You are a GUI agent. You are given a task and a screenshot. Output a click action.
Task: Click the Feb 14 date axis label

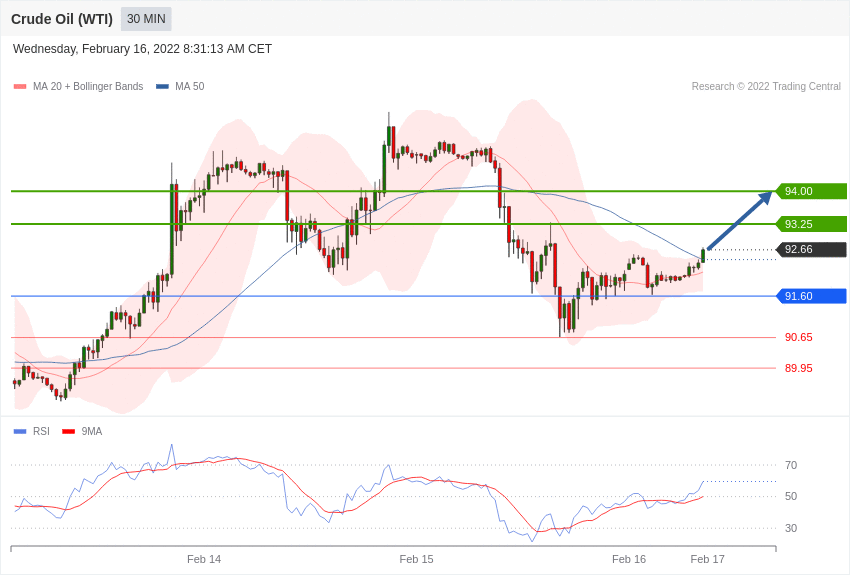click(x=204, y=559)
